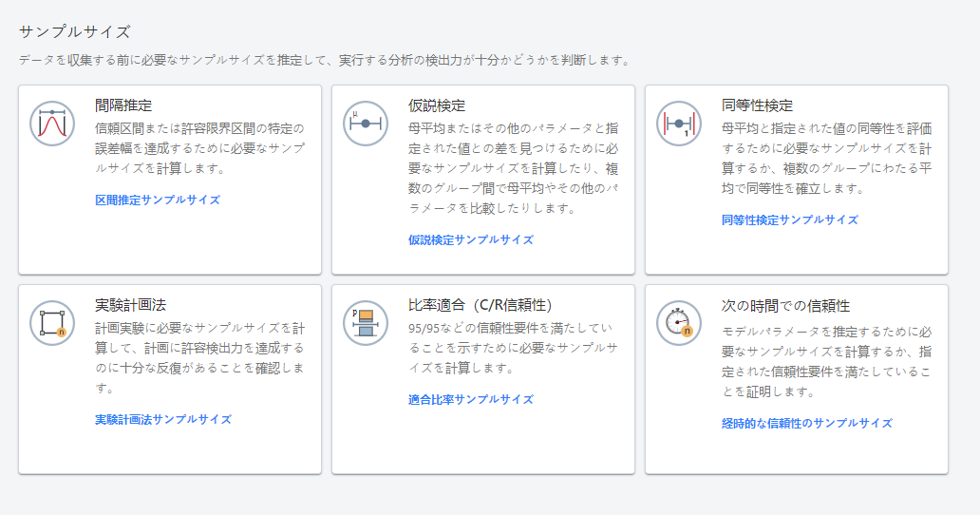Viewport: 980px width, 515px height.
Task: Select the 比率適合（C/R信頼性) card title
Action: pos(480,305)
